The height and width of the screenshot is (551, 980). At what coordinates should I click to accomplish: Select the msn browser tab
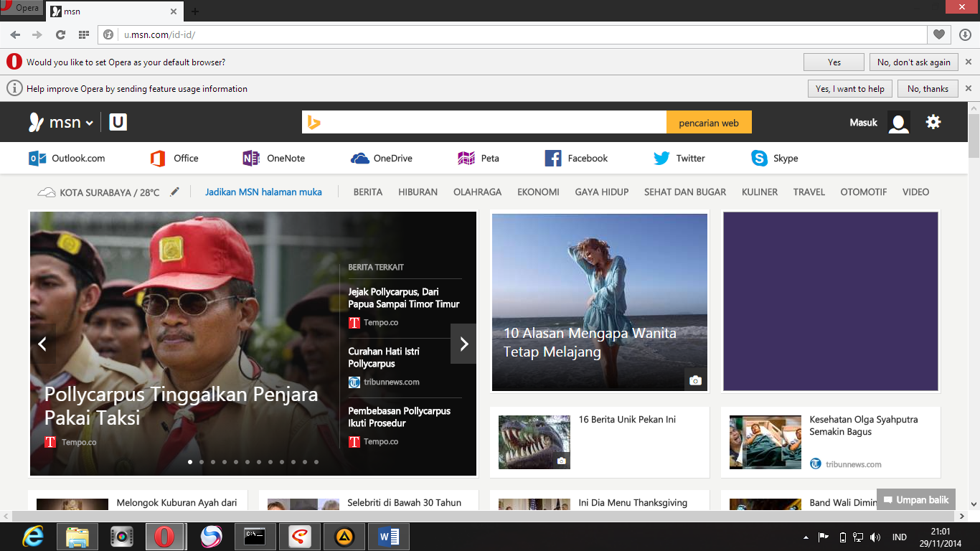114,11
